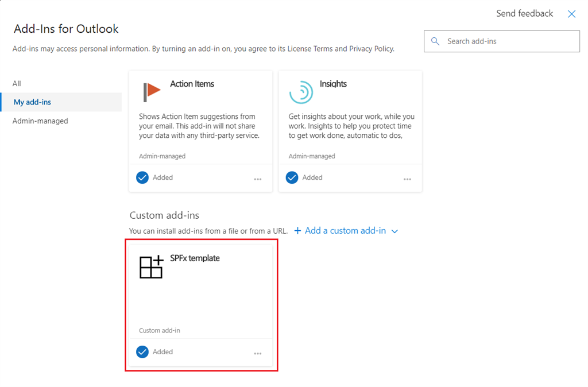This screenshot has width=588, height=387.
Task: Toggle Added status for Insights
Action: pos(292,177)
